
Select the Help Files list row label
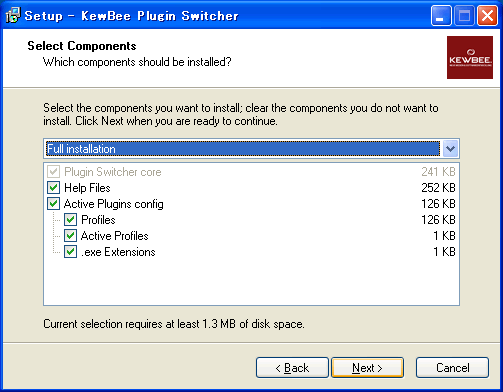(x=87, y=188)
